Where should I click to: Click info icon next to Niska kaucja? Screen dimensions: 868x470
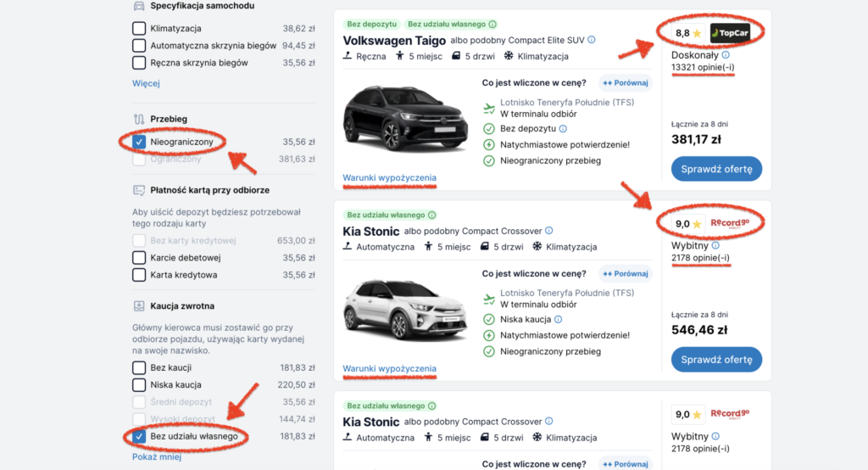(x=558, y=319)
